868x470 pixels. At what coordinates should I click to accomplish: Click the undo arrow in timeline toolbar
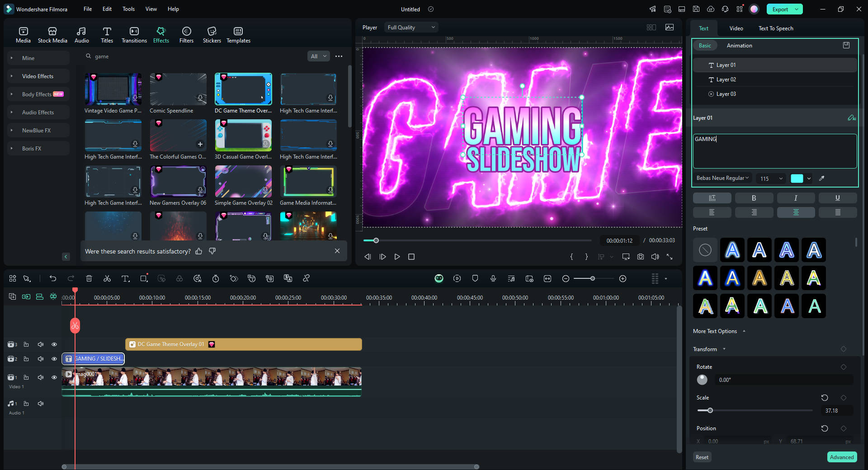[53, 278]
